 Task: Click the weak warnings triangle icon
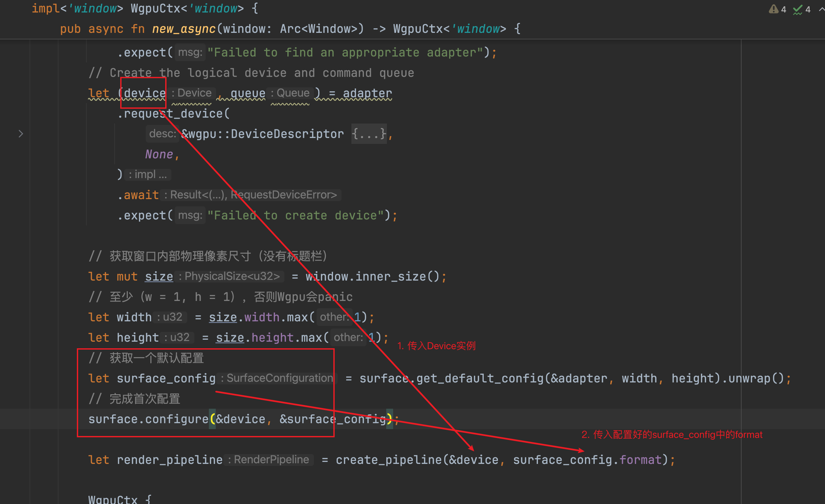coord(773,9)
